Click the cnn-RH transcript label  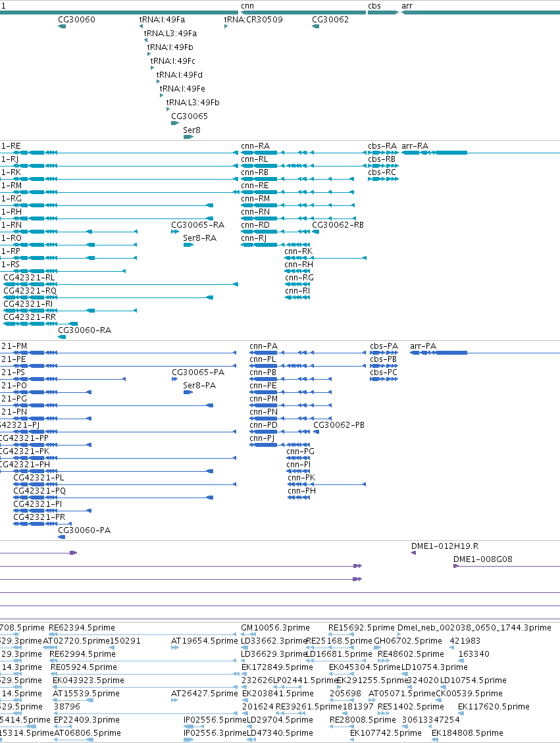299,265
